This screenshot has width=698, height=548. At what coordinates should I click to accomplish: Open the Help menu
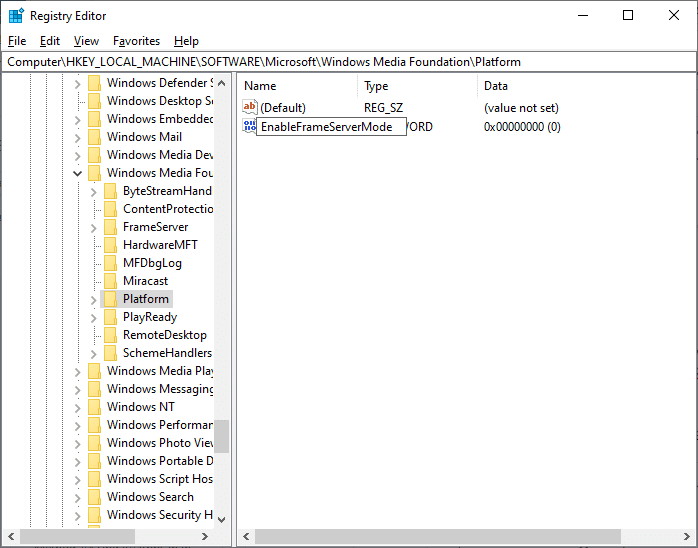(186, 41)
